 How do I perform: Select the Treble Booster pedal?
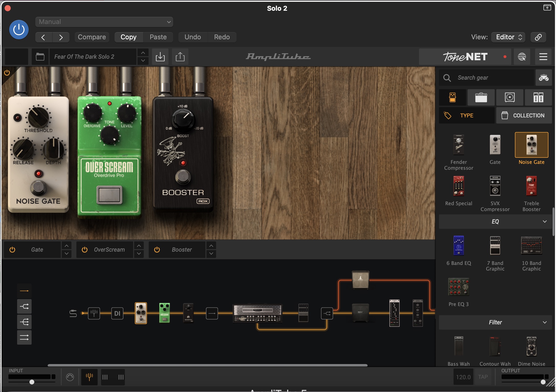531,186
